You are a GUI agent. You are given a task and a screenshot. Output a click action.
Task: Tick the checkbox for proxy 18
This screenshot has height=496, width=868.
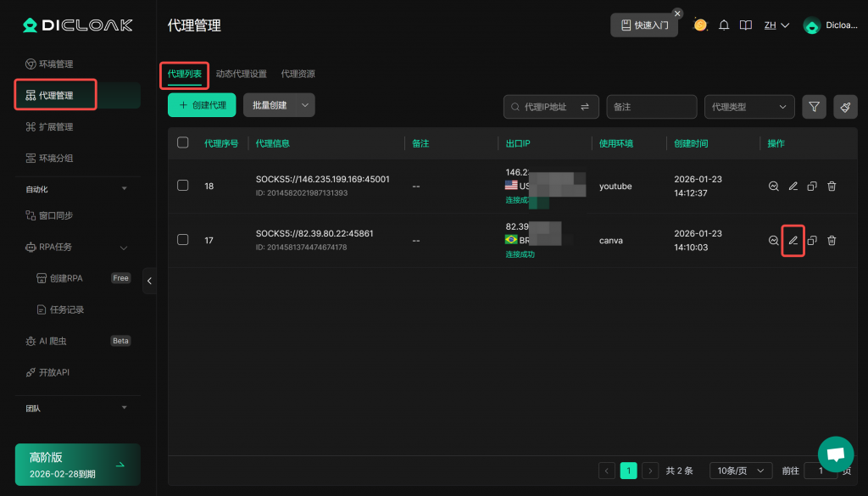pos(183,186)
